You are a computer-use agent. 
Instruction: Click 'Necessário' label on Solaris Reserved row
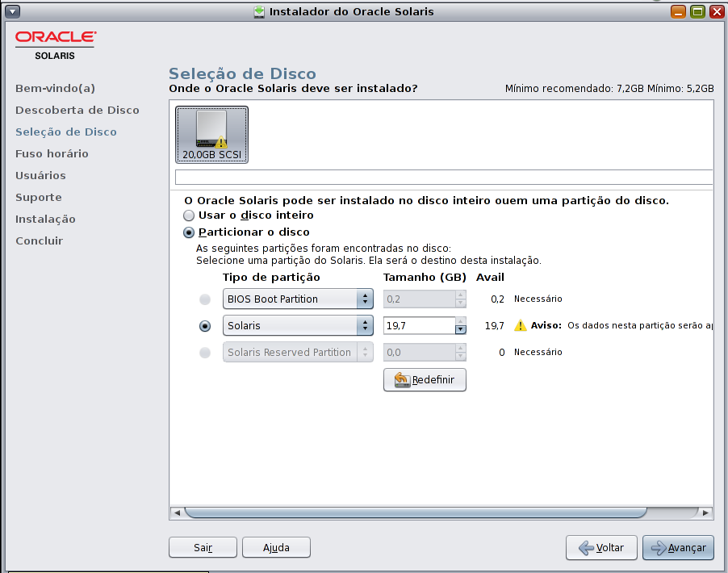pyautogui.click(x=538, y=352)
